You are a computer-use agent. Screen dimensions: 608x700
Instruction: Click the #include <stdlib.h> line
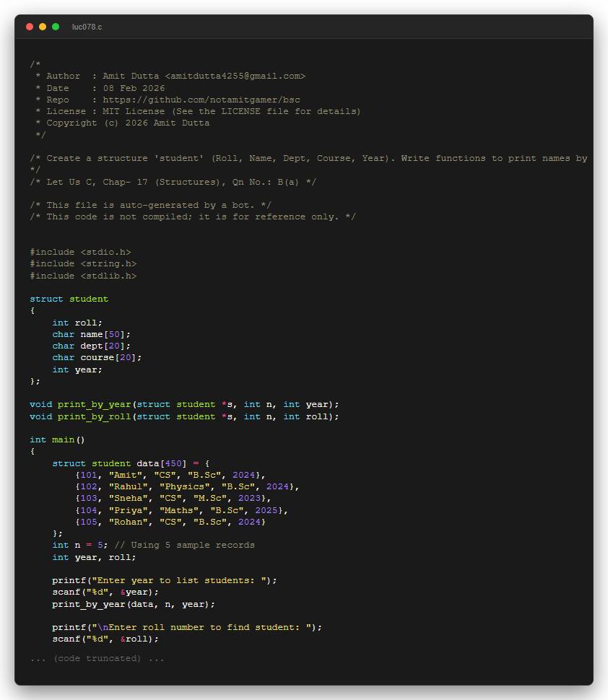pyautogui.click(x=83, y=276)
